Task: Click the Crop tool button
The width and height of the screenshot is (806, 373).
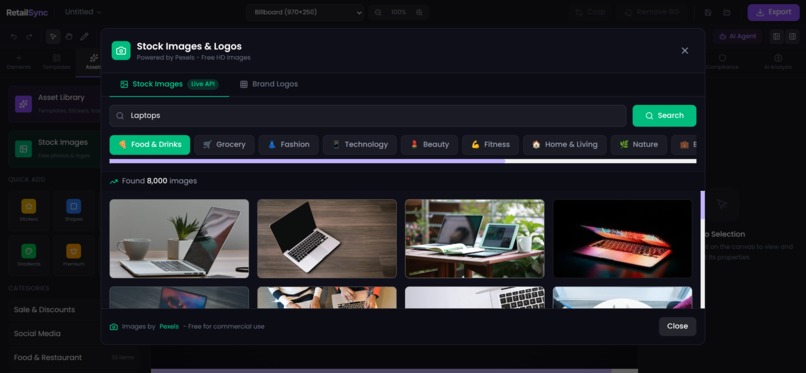Action: 591,12
